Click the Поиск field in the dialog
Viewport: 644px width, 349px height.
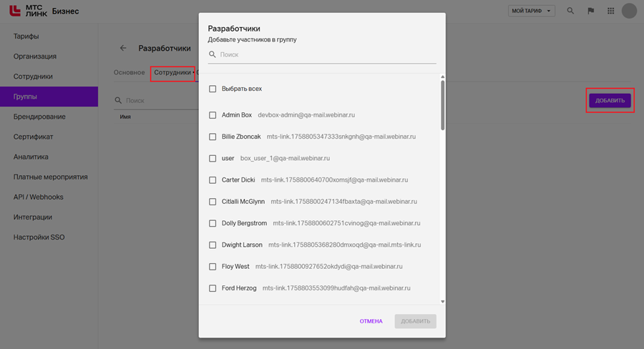tap(326, 54)
